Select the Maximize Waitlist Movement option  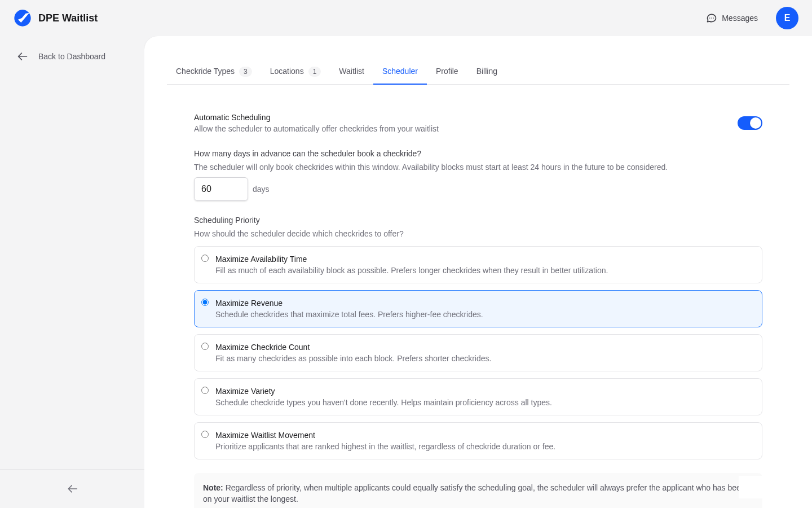click(205, 434)
